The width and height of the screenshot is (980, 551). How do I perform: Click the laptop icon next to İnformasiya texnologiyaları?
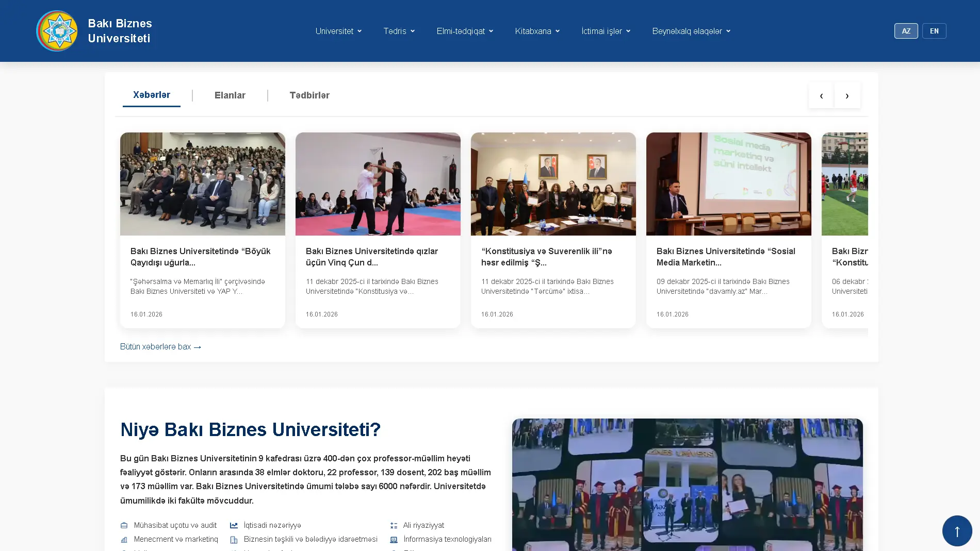[394, 539]
